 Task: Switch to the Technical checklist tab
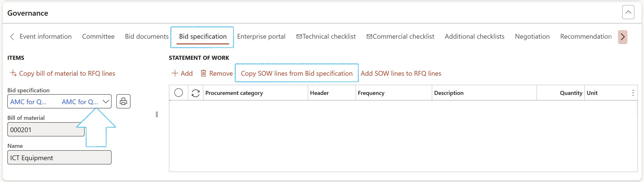click(326, 37)
